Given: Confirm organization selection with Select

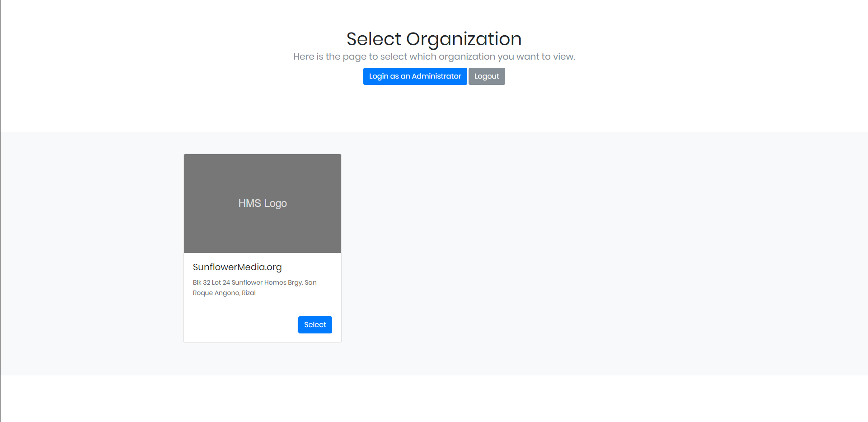Looking at the screenshot, I should [315, 324].
